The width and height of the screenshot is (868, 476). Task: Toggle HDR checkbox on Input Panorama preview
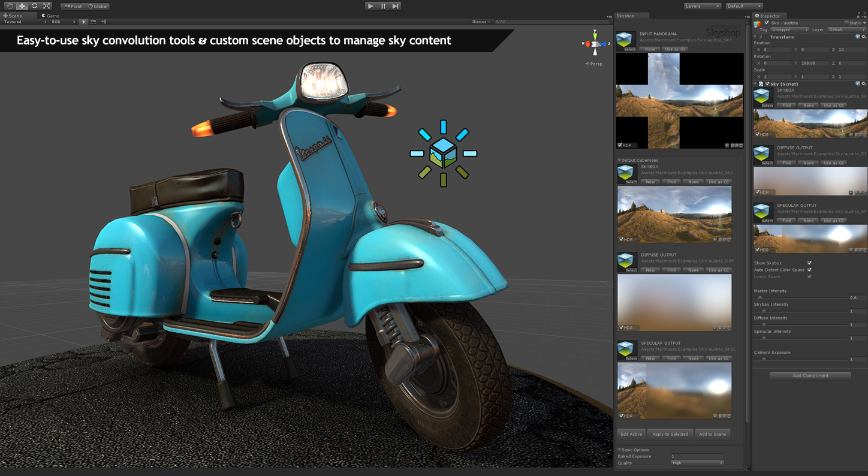(x=620, y=145)
